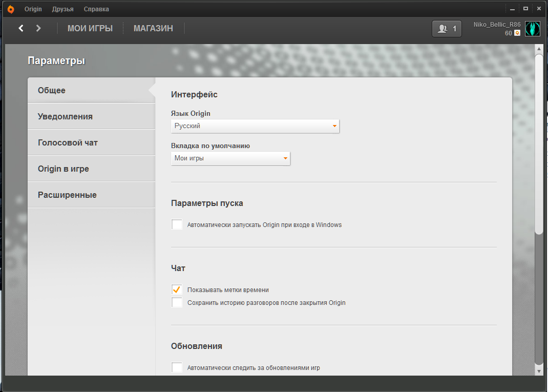Open the friends list button showing 1

pyautogui.click(x=447, y=29)
